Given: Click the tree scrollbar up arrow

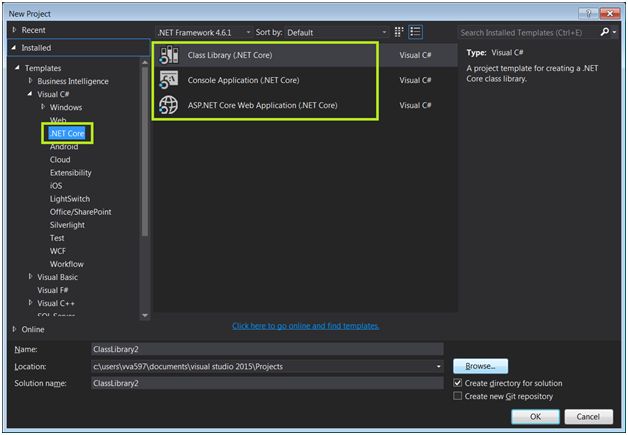Looking at the screenshot, I should (145, 62).
